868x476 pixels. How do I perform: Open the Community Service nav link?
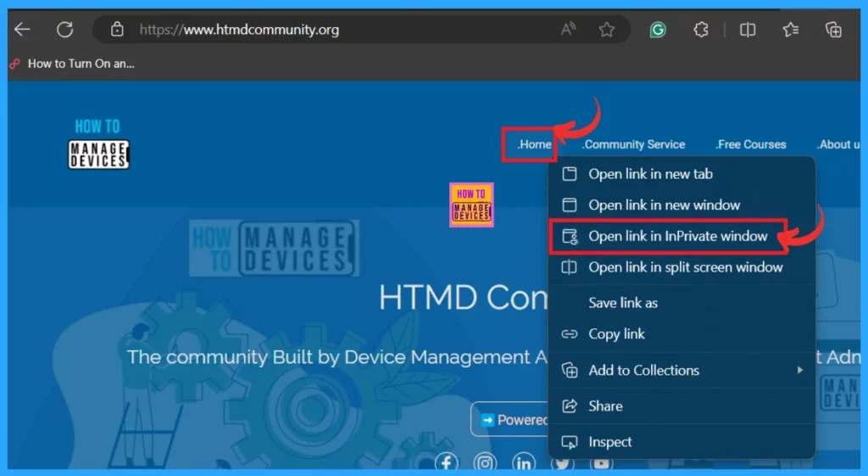pyautogui.click(x=633, y=144)
